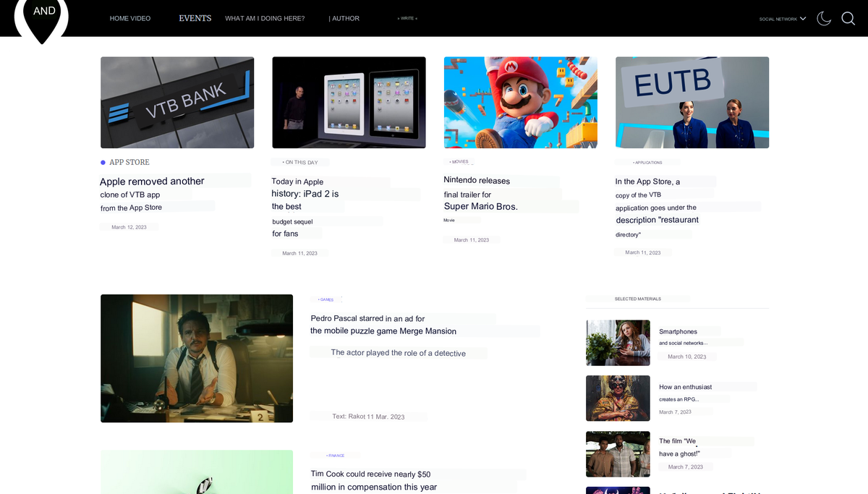Click the green Tim Cook article image
The height and width of the screenshot is (494, 868).
(x=197, y=472)
